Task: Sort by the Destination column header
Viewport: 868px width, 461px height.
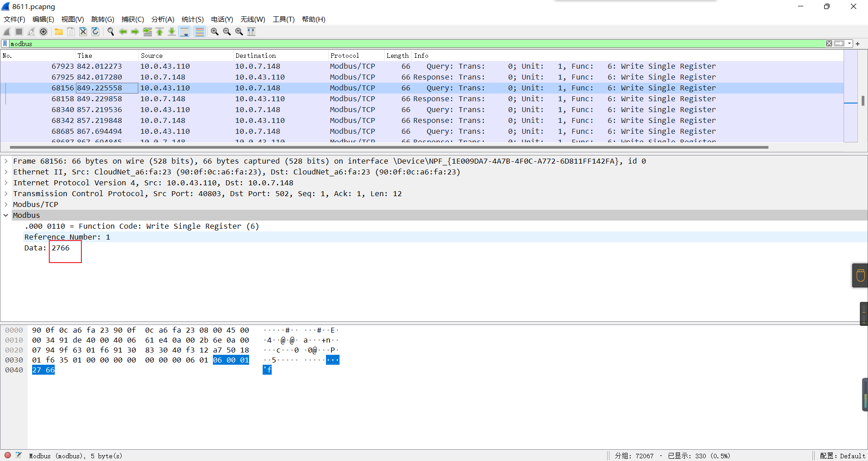Action: (x=281, y=56)
